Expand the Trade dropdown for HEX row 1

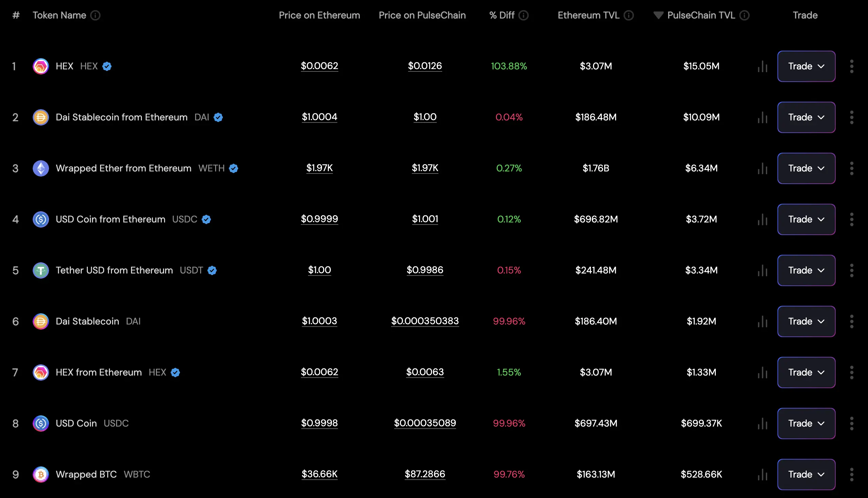(x=806, y=66)
